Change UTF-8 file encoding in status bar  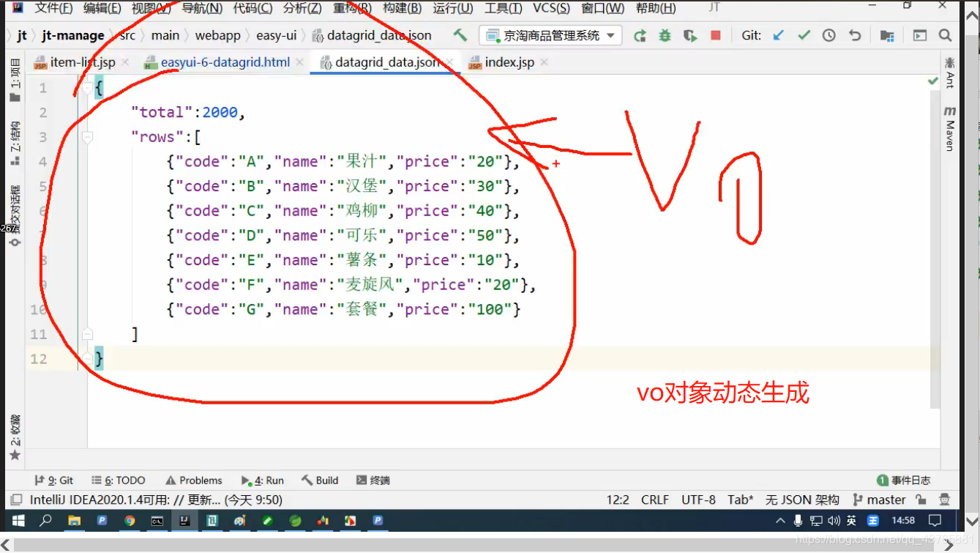pos(698,500)
